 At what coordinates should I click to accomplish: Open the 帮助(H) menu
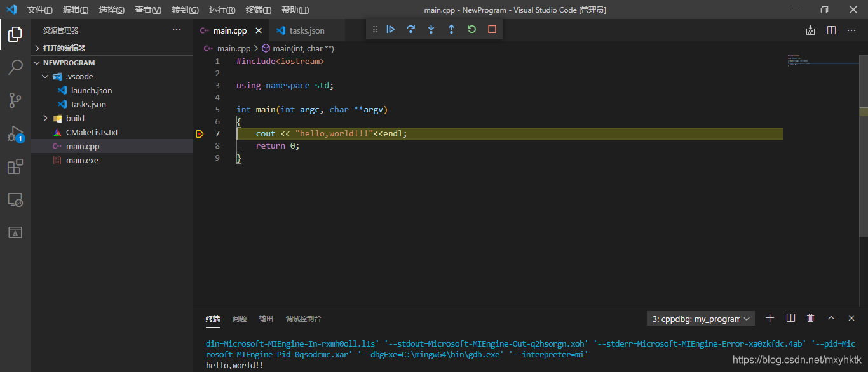pos(295,10)
